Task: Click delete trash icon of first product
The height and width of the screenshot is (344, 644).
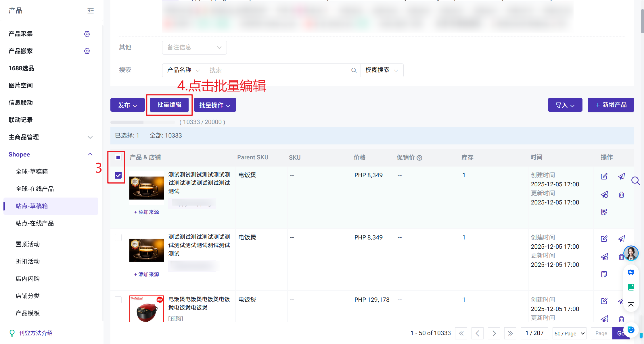Action: tap(621, 195)
